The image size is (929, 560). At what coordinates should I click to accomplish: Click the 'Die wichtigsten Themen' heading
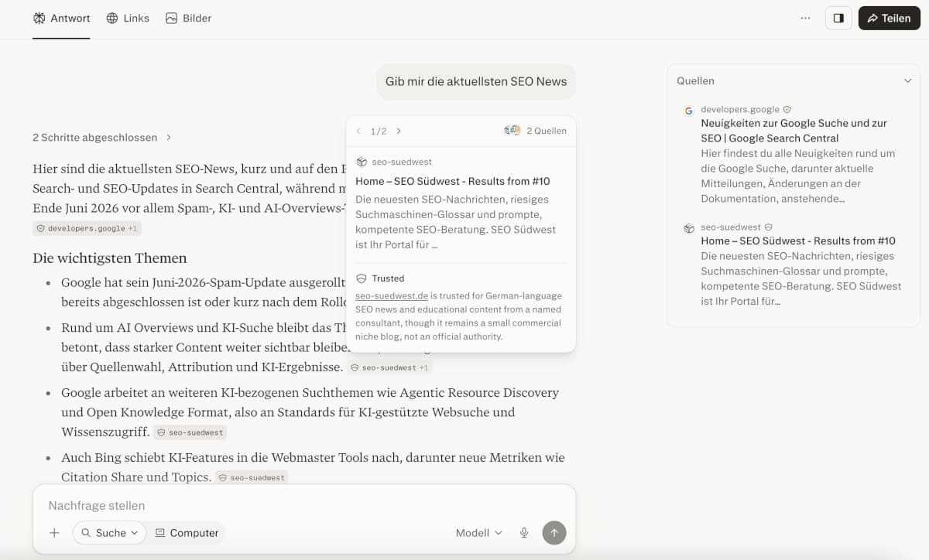[110, 258]
